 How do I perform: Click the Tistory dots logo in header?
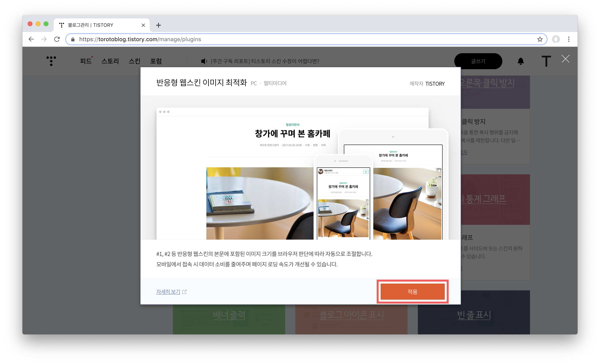[x=51, y=61]
